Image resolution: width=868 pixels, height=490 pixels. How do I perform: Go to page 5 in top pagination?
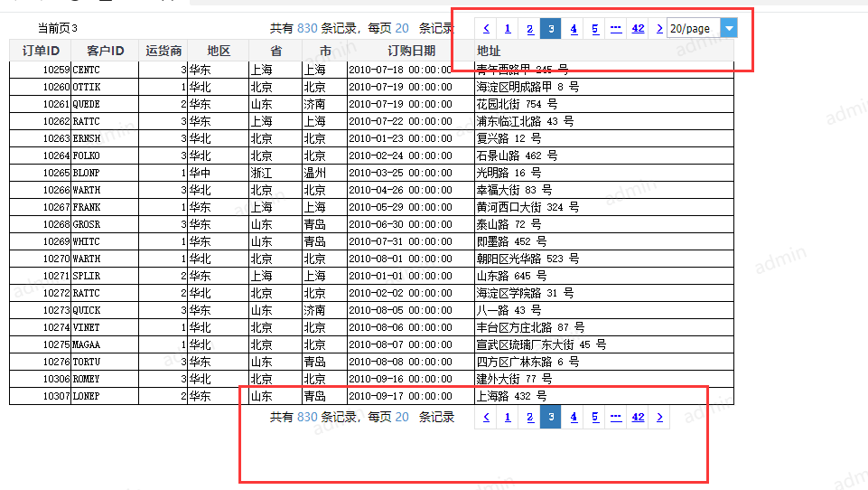(594, 28)
